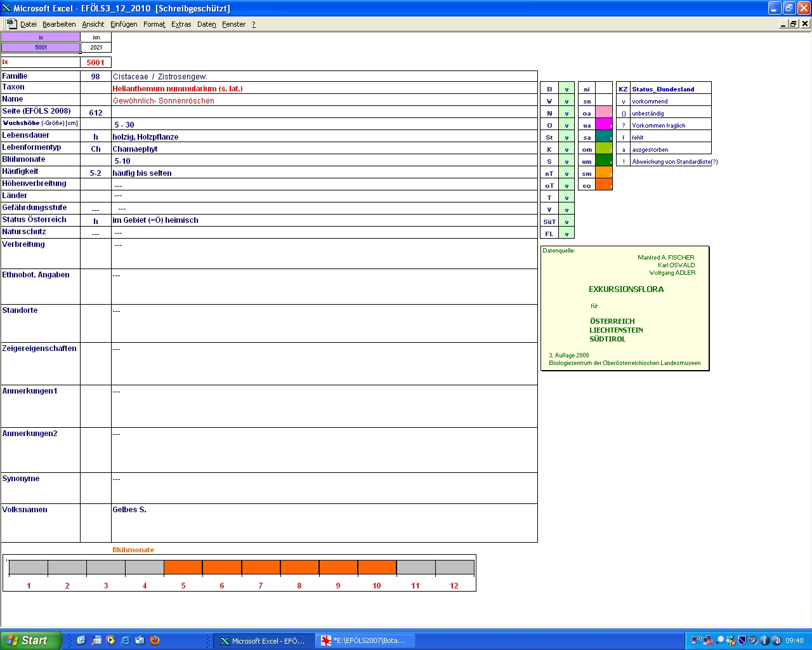
Task: Open the ? help menu
Action: (x=254, y=24)
